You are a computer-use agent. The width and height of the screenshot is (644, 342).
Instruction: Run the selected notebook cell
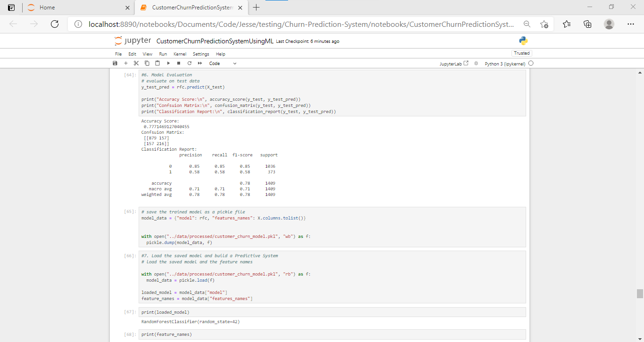coord(168,63)
